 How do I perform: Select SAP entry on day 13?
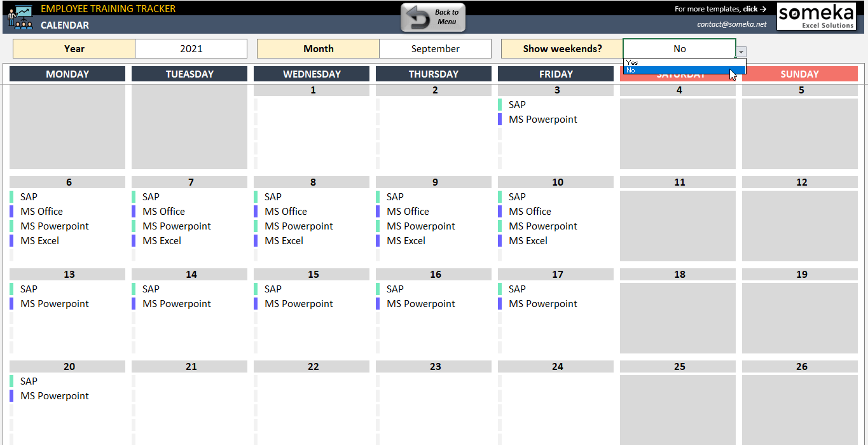29,289
